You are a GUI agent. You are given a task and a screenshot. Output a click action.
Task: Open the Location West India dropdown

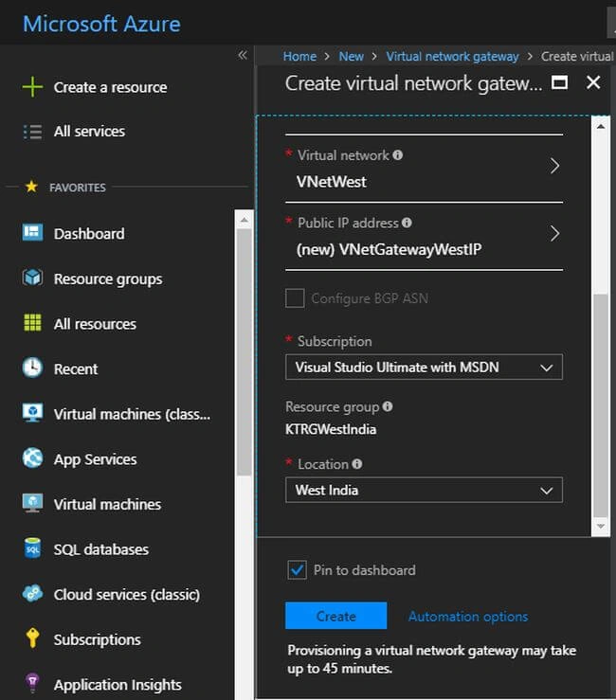point(424,490)
